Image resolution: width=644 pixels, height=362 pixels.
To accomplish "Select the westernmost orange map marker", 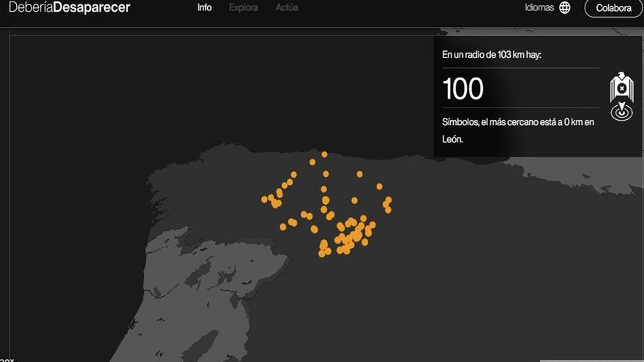I will point(264,199).
